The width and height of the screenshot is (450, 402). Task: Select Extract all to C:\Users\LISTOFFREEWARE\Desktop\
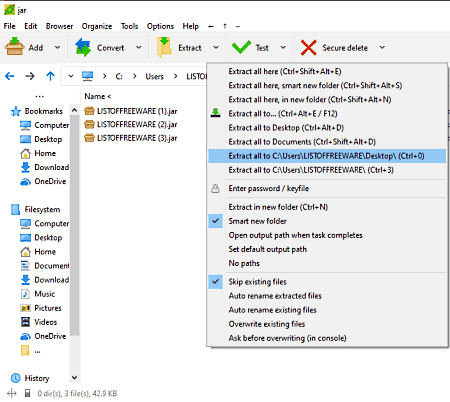click(327, 156)
